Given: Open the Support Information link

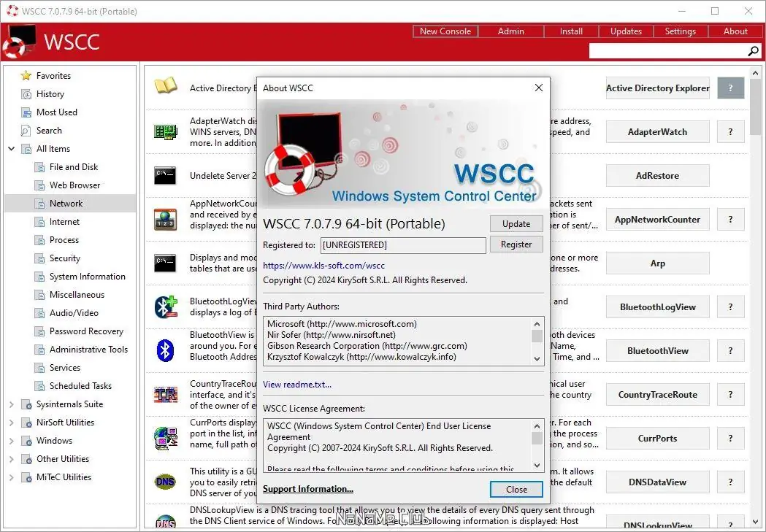Looking at the screenshot, I should (x=307, y=489).
